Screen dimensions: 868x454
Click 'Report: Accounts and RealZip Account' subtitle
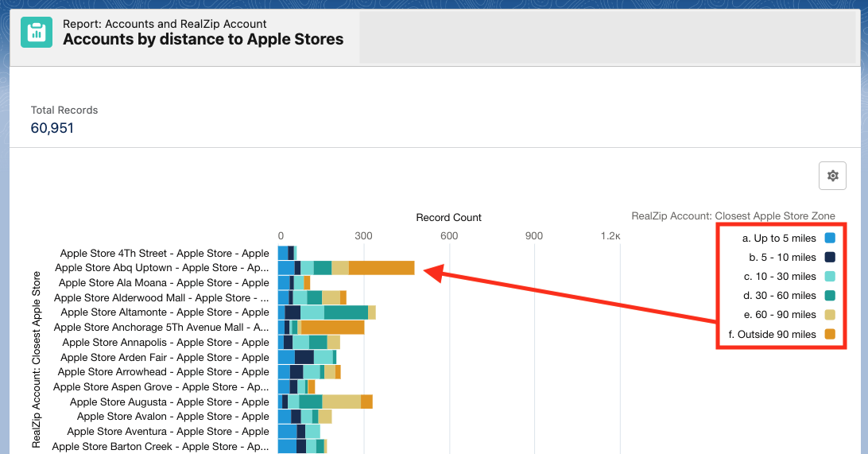pyautogui.click(x=165, y=24)
